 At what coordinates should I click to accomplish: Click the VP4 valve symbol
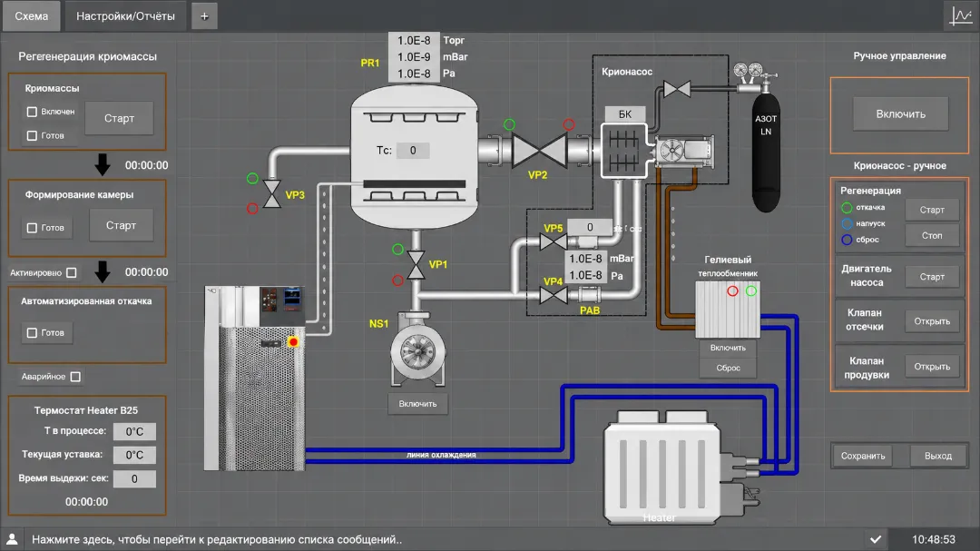[554, 295]
